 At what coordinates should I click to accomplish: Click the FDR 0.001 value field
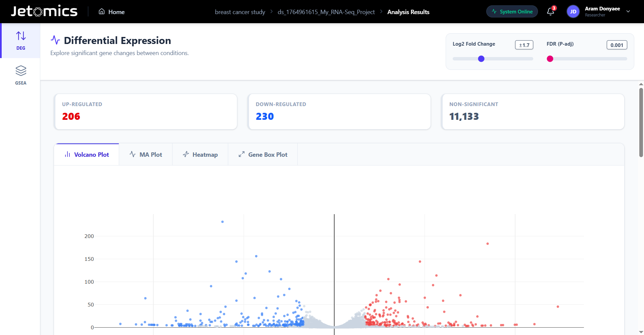point(616,45)
